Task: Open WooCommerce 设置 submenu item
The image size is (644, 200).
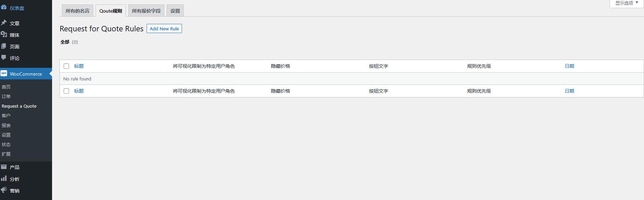Action: 6,135
